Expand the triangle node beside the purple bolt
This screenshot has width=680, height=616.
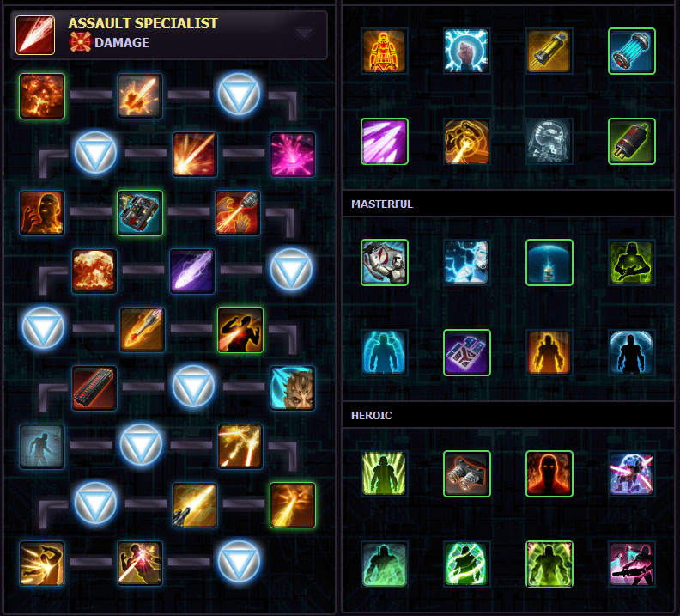291,271
